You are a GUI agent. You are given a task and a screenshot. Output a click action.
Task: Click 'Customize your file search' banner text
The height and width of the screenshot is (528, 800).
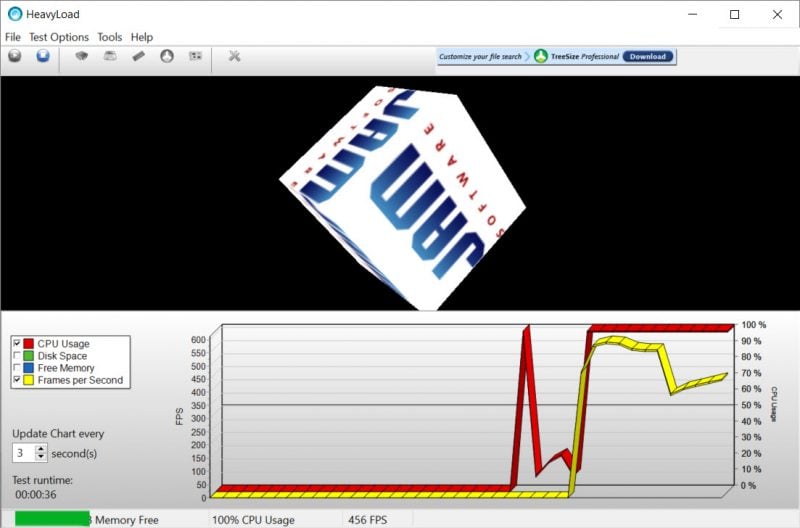point(480,56)
